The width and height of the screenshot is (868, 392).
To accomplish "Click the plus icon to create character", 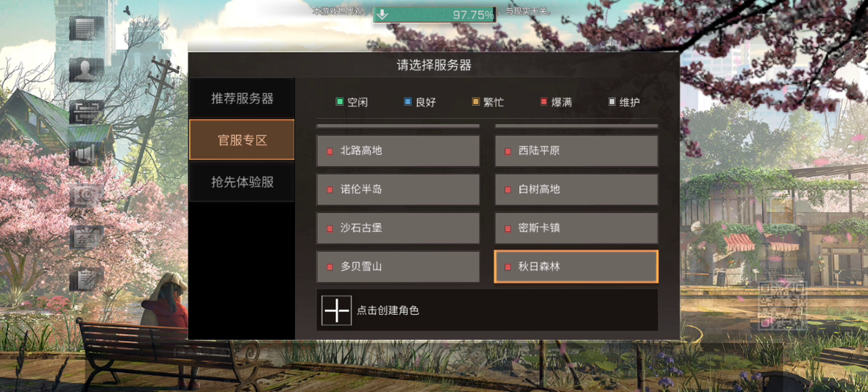I will pyautogui.click(x=336, y=310).
